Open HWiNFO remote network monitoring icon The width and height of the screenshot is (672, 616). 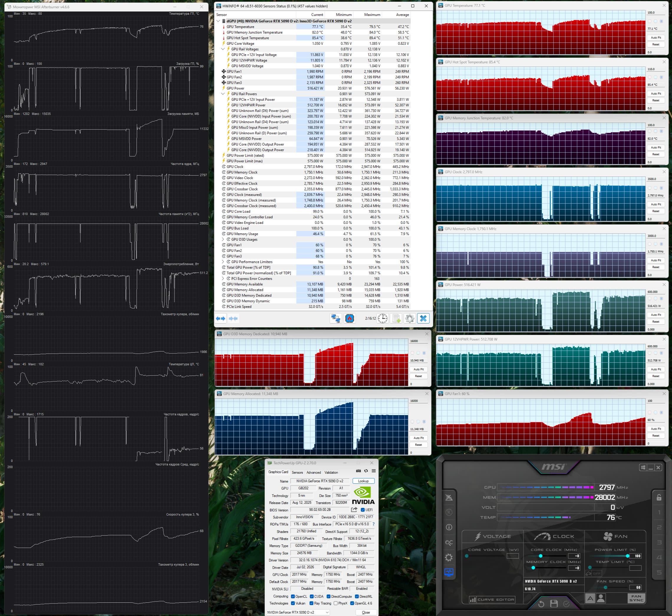pyautogui.click(x=335, y=318)
